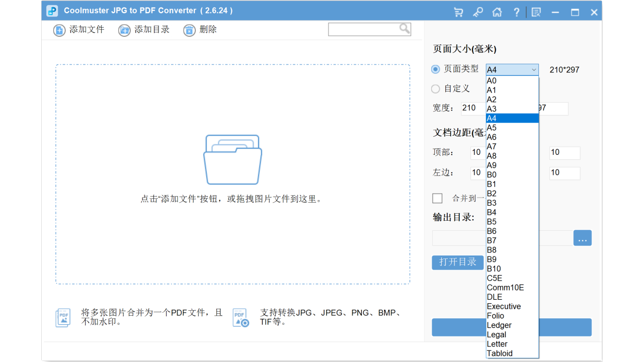Image resolution: width=644 pixels, height=362 pixels.
Task: Click the 打开目录 button
Action: (x=457, y=262)
